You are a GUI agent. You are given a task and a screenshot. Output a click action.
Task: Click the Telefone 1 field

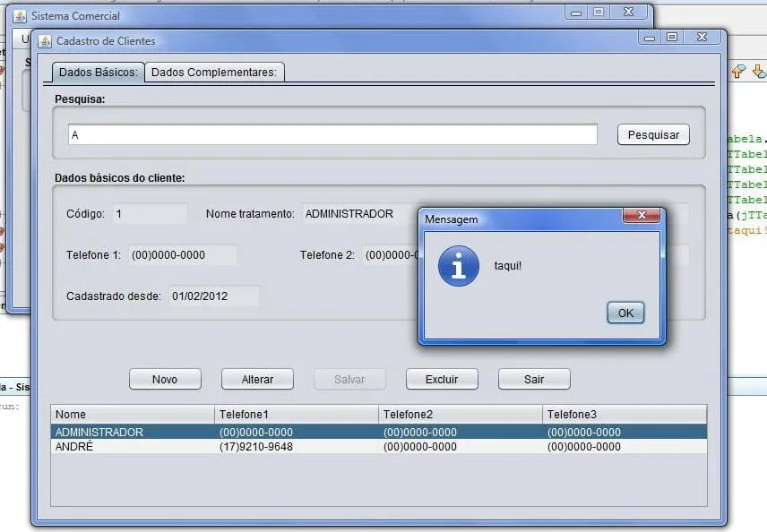click(x=183, y=254)
